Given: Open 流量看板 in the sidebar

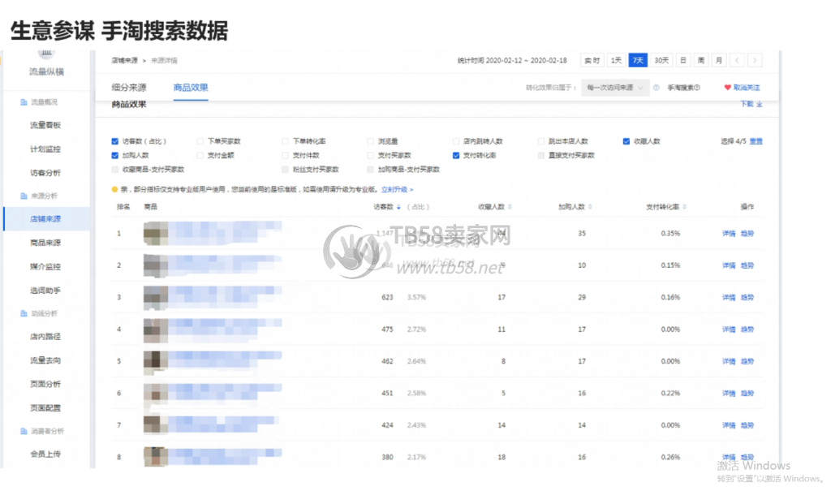Looking at the screenshot, I should [45, 126].
